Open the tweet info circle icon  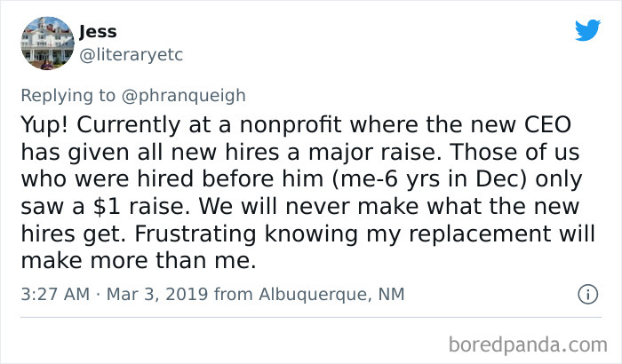586,292
